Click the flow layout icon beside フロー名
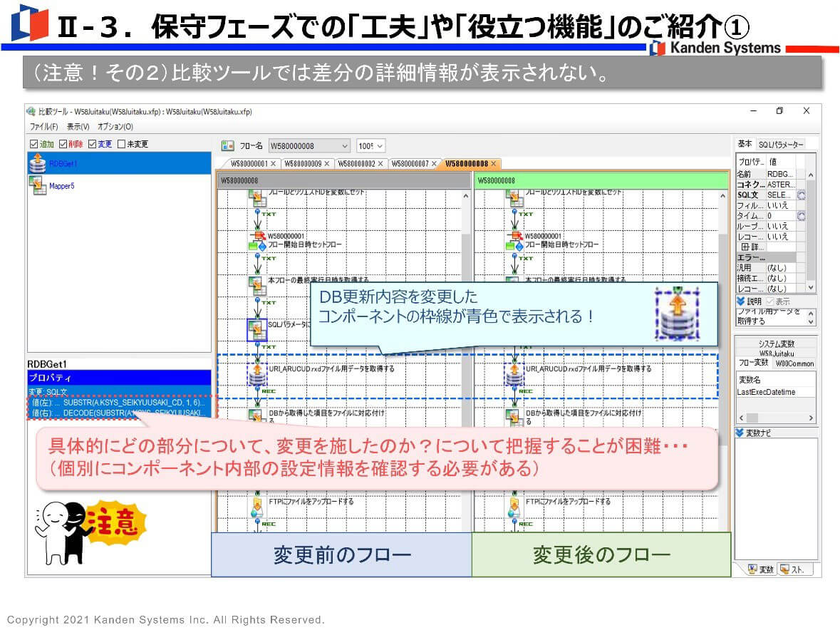The width and height of the screenshot is (840, 630). (228, 145)
